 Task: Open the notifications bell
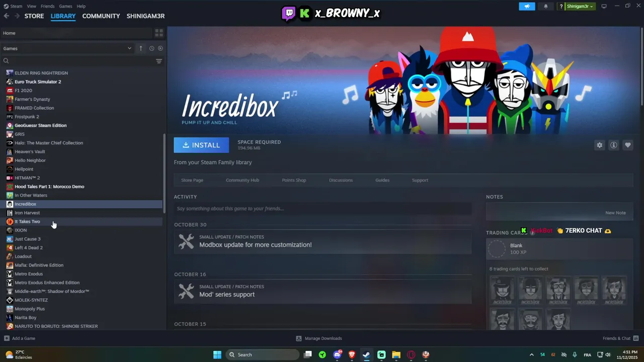[546, 6]
